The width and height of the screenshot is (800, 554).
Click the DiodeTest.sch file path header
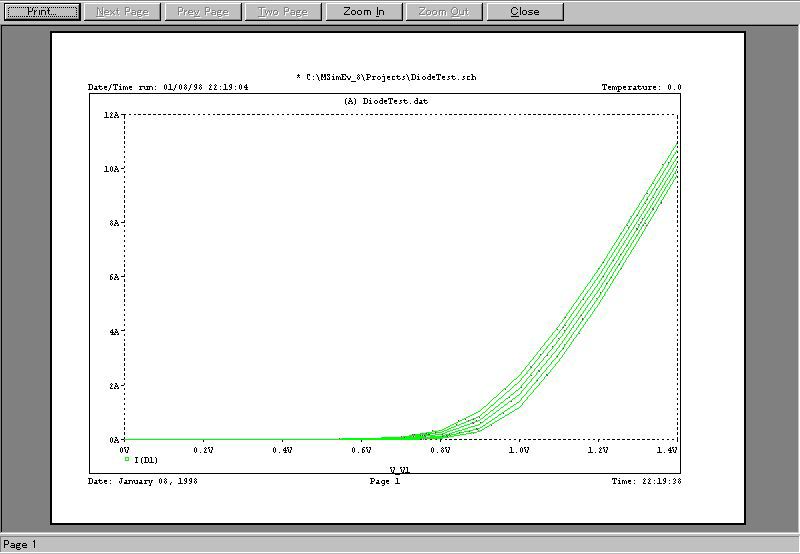pyautogui.click(x=386, y=77)
